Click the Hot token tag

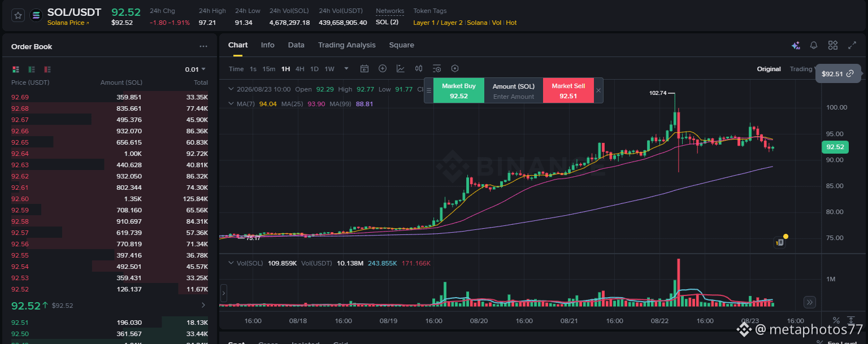[511, 23]
